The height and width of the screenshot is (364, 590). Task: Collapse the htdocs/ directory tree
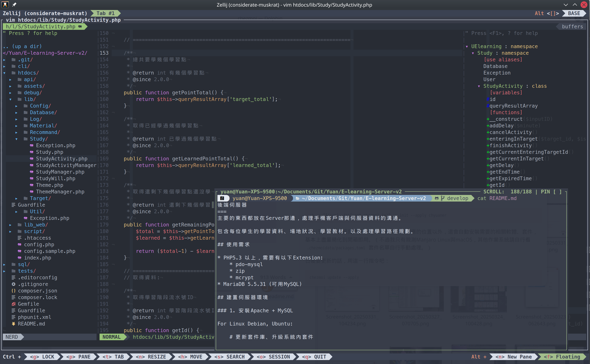coord(4,73)
